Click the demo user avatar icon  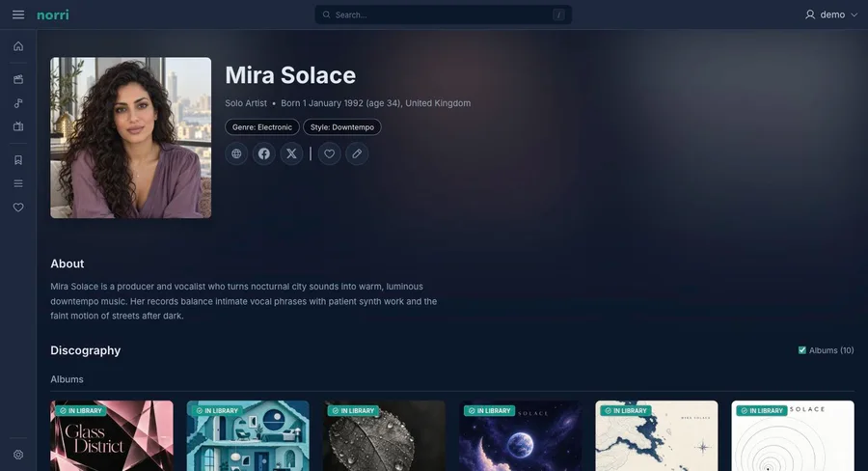(810, 15)
